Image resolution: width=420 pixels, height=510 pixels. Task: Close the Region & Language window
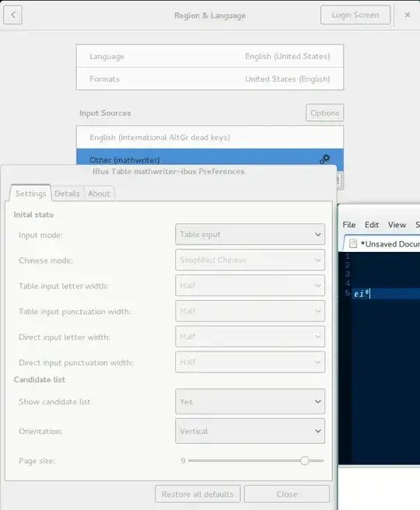coord(408,15)
